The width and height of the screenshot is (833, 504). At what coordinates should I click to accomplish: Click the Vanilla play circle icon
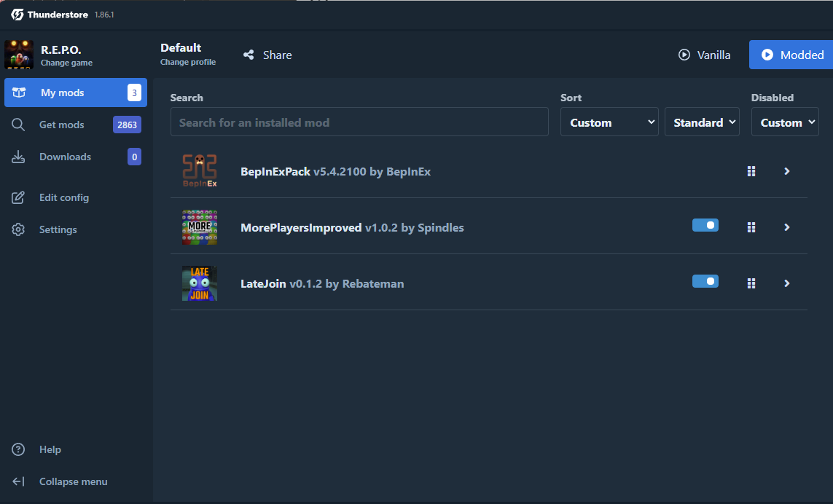pos(684,55)
